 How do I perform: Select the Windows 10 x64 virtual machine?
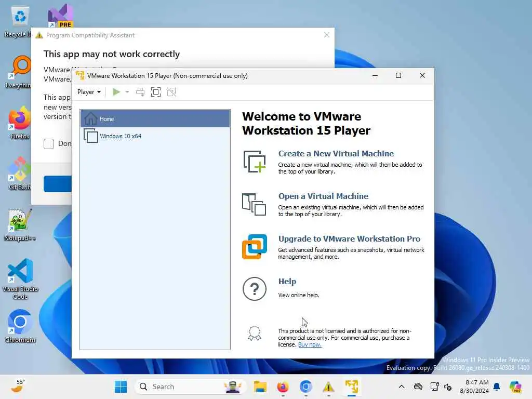click(155, 136)
